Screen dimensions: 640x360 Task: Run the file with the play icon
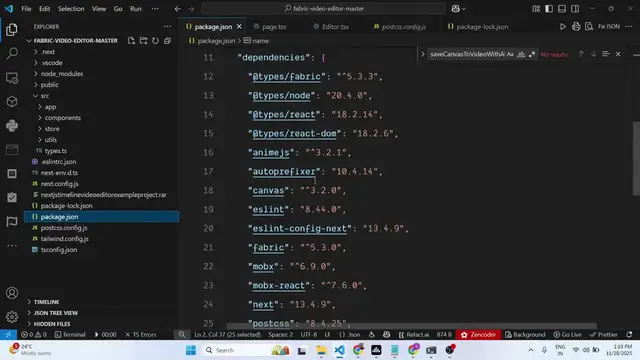[562, 27]
